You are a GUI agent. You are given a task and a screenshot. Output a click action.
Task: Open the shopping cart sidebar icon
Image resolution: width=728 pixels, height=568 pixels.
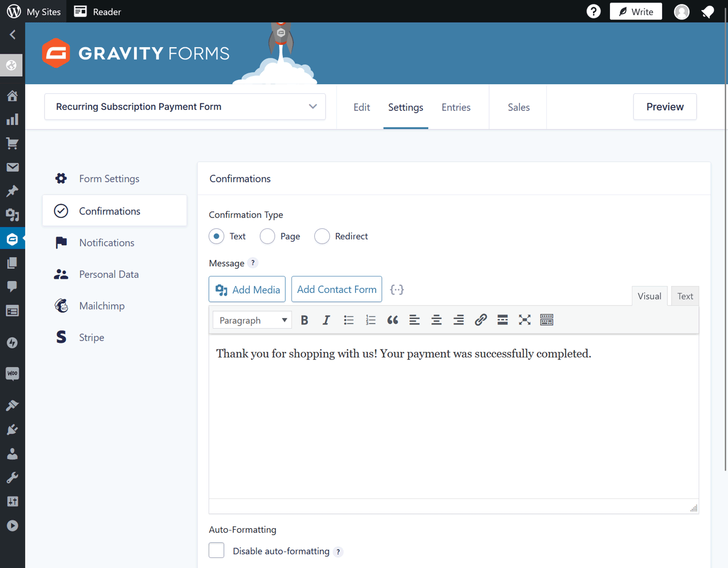tap(12, 144)
